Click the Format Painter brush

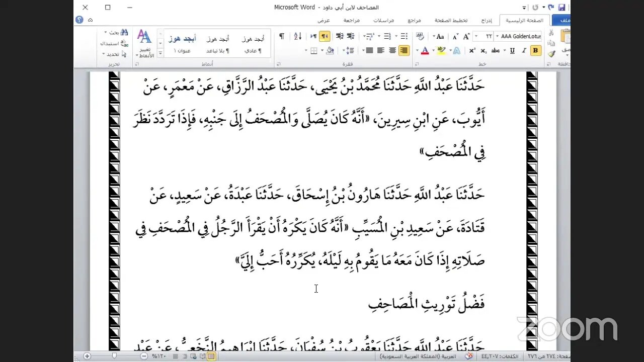tap(551, 53)
